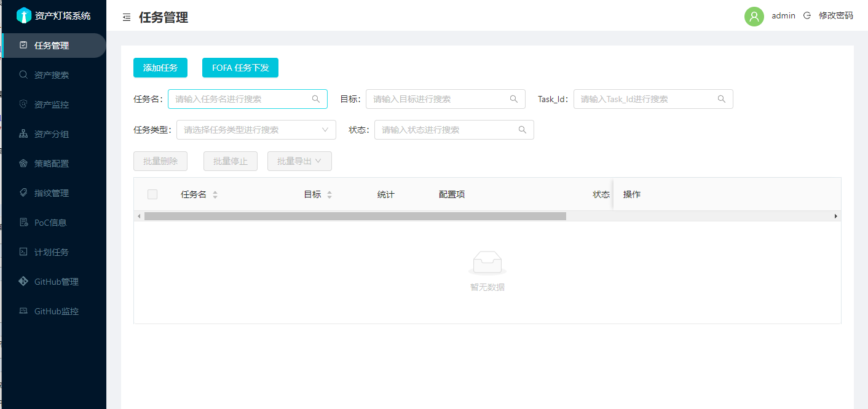Viewport: 868px width, 409px height.
Task: Open 资产监控 menu item
Action: (x=53, y=105)
